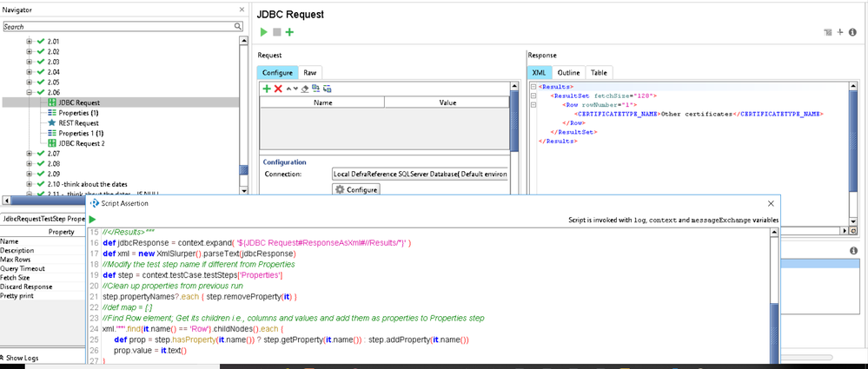Click the Script Assertion title icon
The width and height of the screenshot is (868, 369).
coord(94,203)
